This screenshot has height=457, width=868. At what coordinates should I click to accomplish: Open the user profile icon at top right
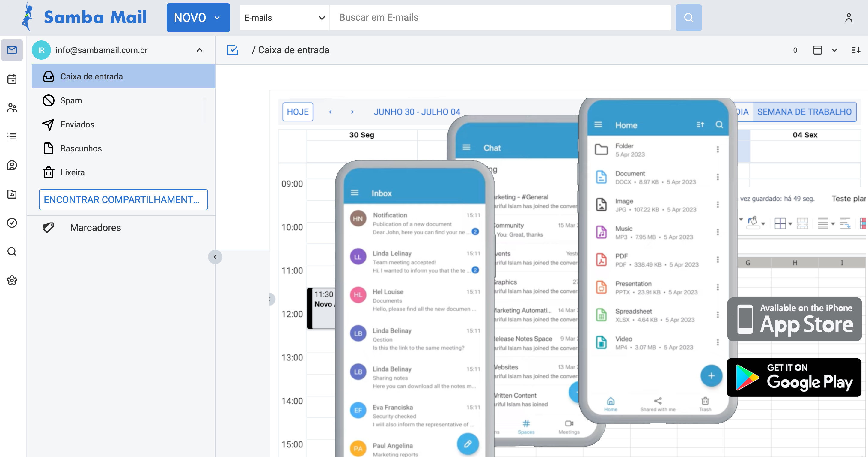pyautogui.click(x=849, y=17)
